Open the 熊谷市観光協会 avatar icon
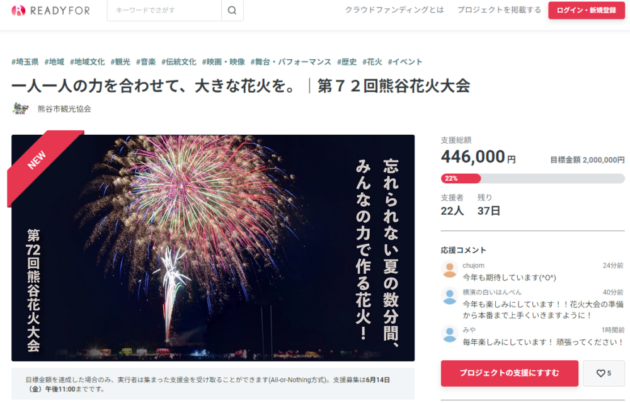Image resolution: width=630 pixels, height=403 pixels. (x=20, y=108)
